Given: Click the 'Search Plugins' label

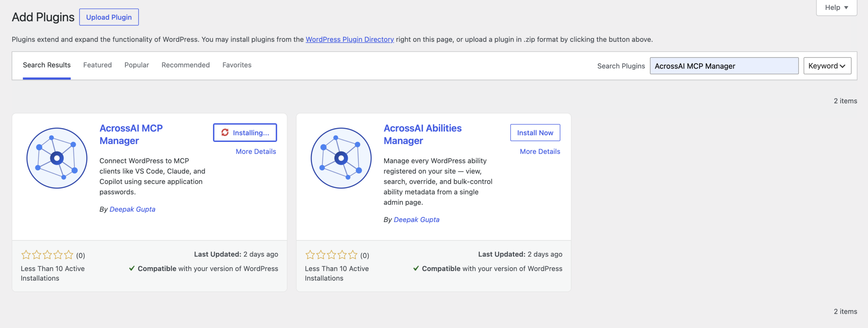Looking at the screenshot, I should coord(621,66).
